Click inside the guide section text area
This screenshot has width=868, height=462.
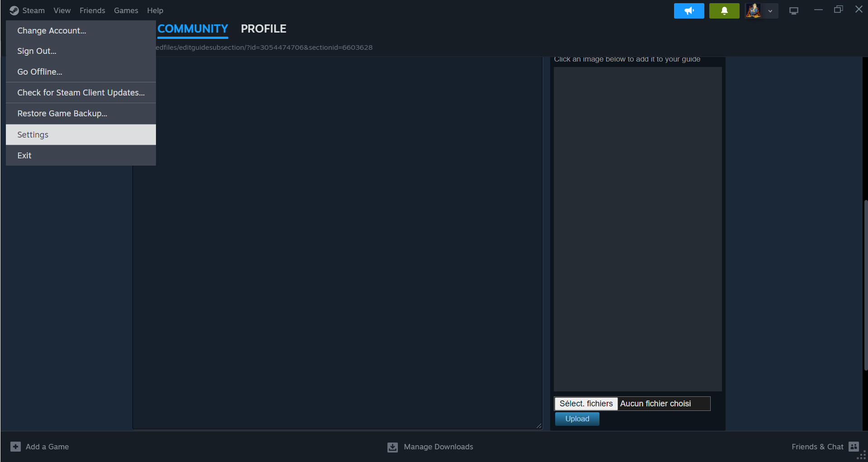(x=337, y=243)
